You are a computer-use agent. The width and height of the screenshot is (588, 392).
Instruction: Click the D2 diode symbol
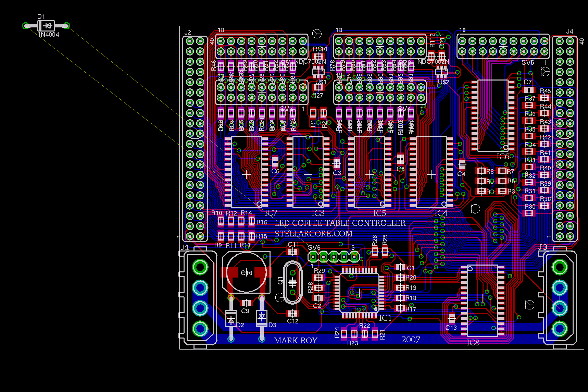[x=231, y=319]
